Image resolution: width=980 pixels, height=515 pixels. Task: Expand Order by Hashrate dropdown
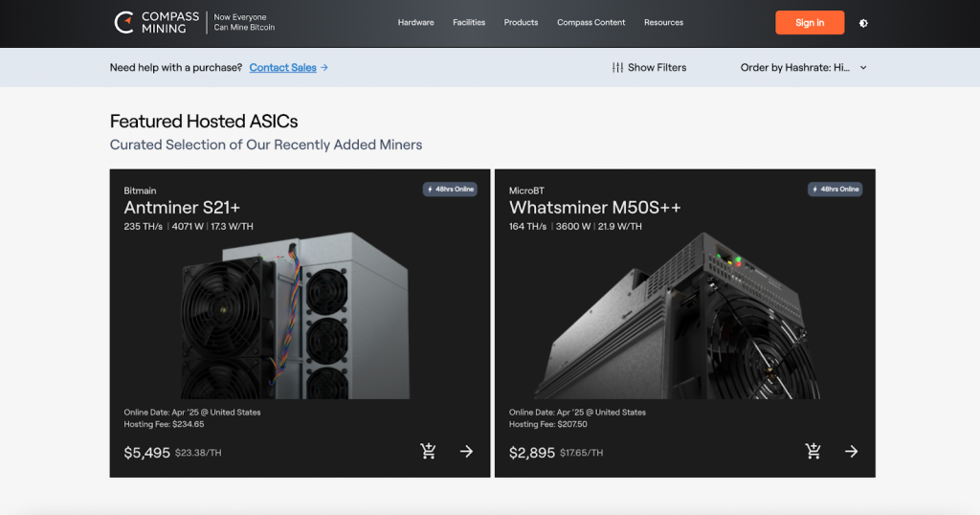(x=803, y=68)
